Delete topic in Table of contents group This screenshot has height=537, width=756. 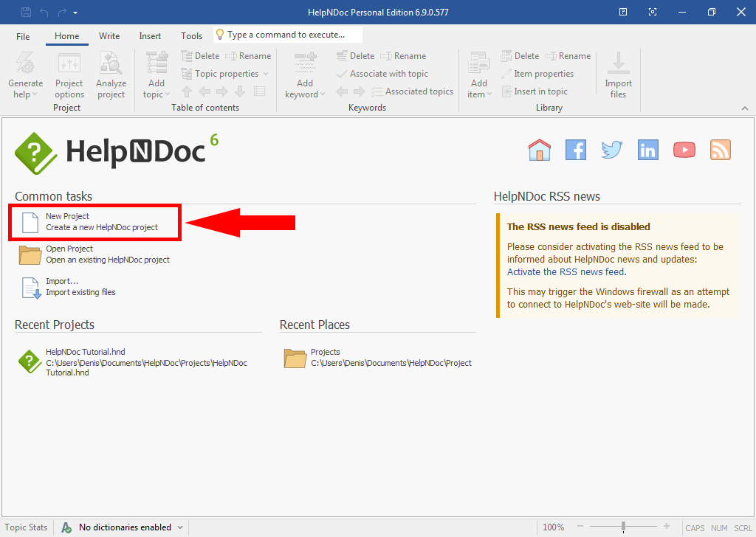click(x=200, y=56)
